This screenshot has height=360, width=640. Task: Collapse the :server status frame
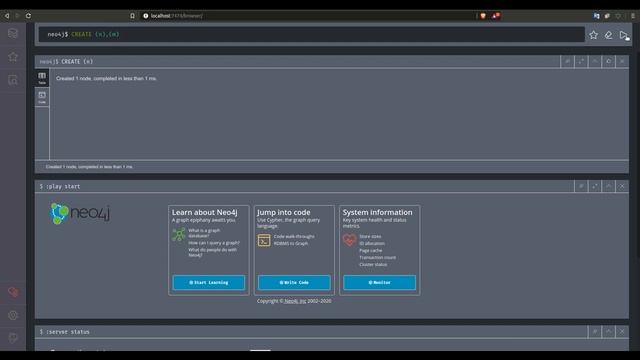[x=609, y=331]
